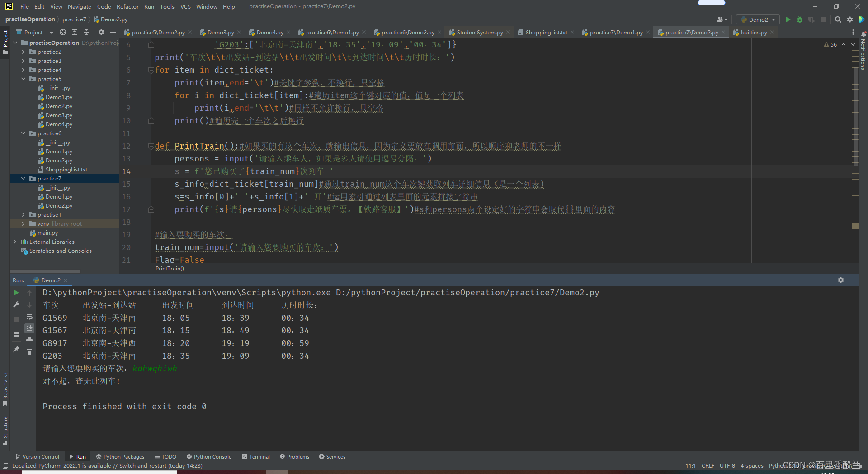Click up arrow in Run console gutter

pos(29,293)
